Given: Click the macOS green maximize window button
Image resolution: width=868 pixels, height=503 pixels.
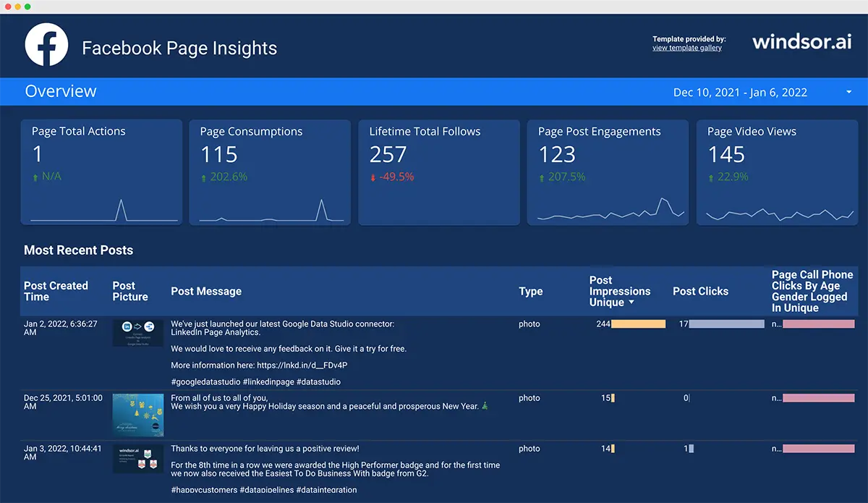Looking at the screenshot, I should click(x=27, y=7).
